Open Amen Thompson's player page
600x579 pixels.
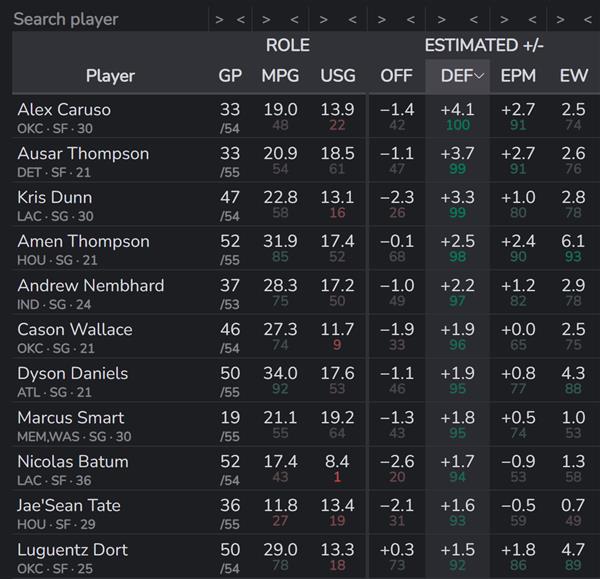click(83, 241)
